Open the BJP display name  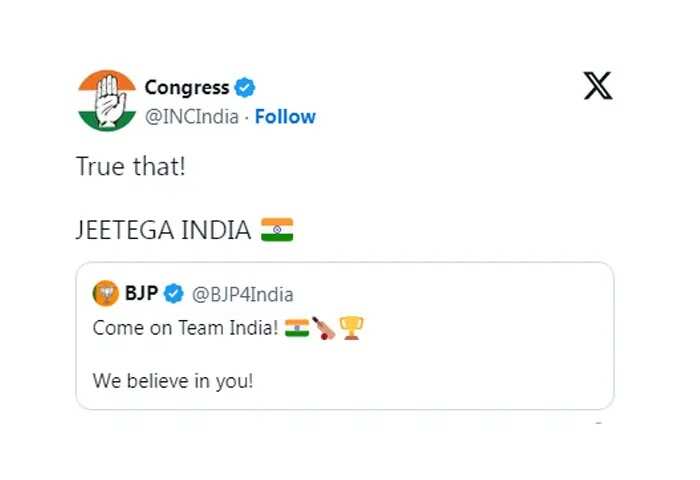pos(142,293)
